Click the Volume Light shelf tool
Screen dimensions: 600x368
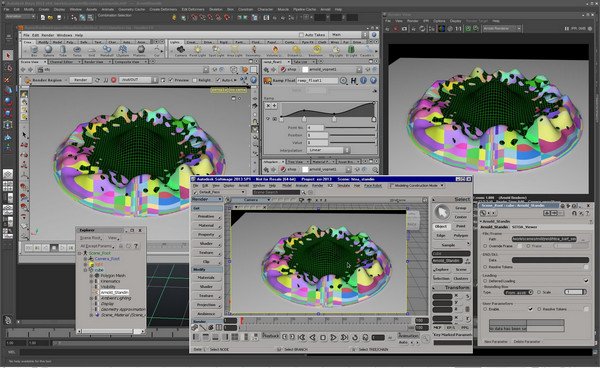pyautogui.click(x=275, y=50)
